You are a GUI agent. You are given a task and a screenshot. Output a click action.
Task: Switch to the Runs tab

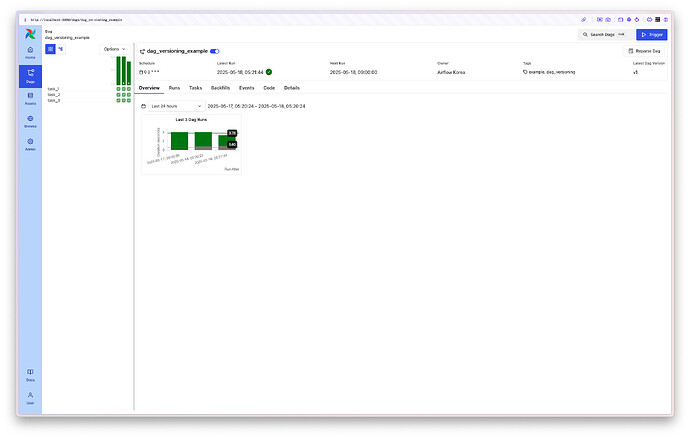[x=174, y=88]
